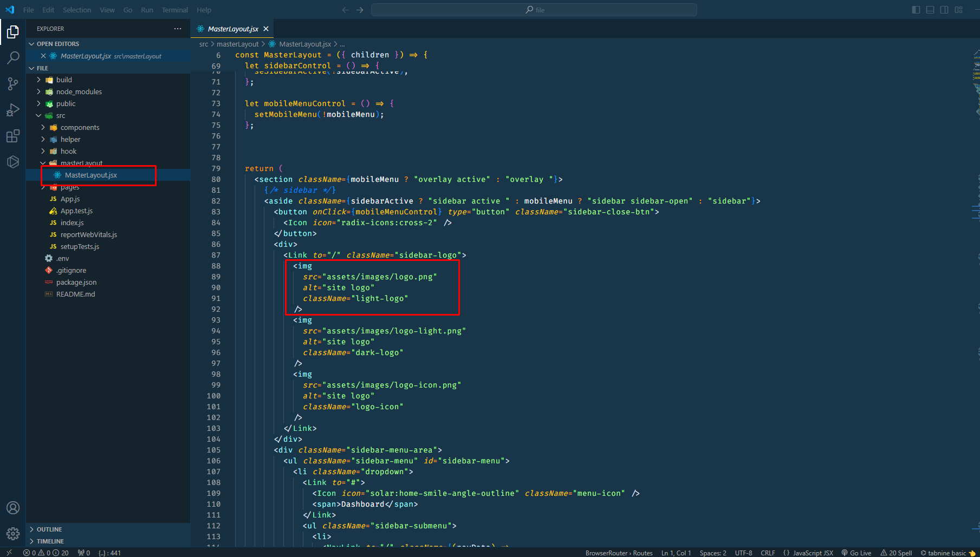The width and height of the screenshot is (980, 557).
Task: Close the MasterLayout.jsx editor tab
Action: 266,29
